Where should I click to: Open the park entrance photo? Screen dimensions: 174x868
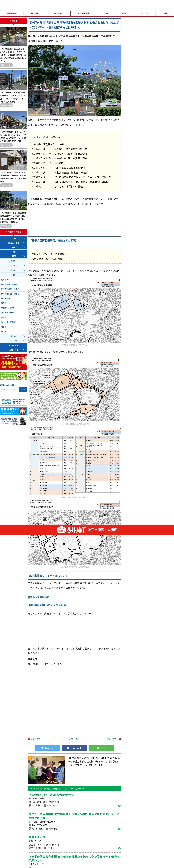click(74, 81)
